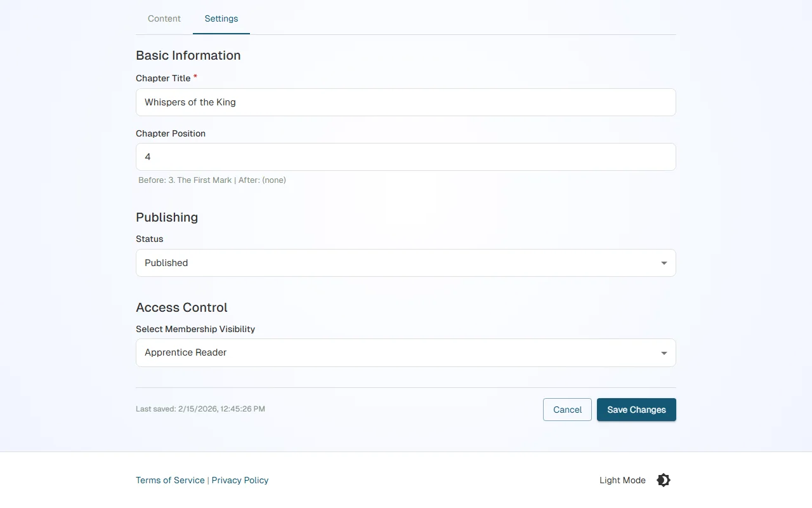
Task: Click the chapter order helper text
Action: (x=211, y=180)
